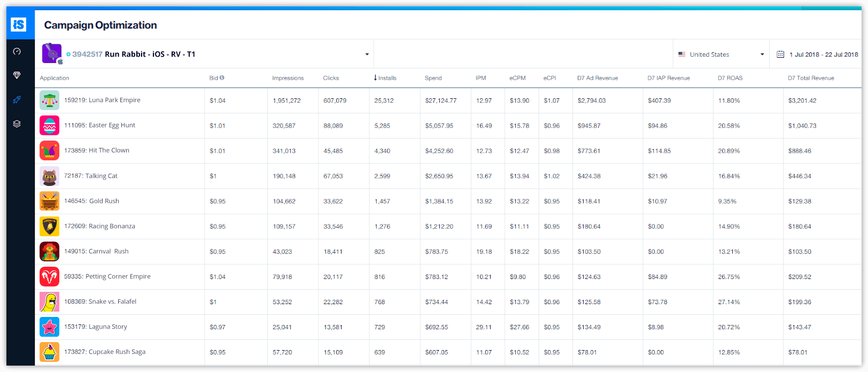Open the Easter Egg Hunt application row
The height and width of the screenshot is (372, 868).
click(x=99, y=125)
